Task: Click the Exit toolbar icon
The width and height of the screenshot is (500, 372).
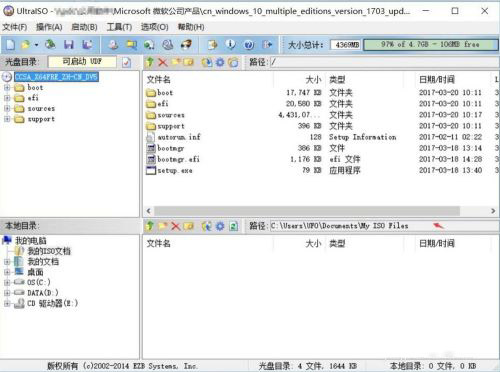Action: coord(267,44)
